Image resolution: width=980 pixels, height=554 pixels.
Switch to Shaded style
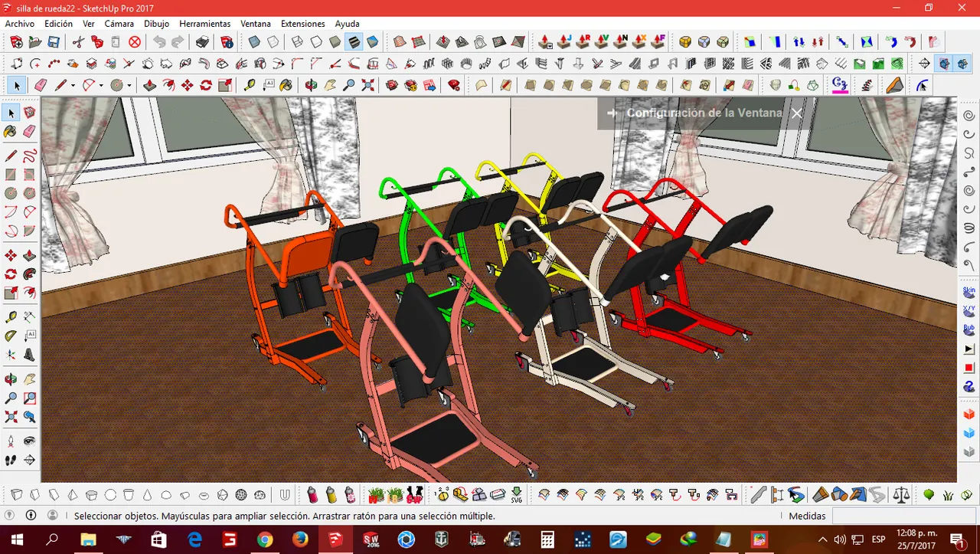click(x=335, y=42)
